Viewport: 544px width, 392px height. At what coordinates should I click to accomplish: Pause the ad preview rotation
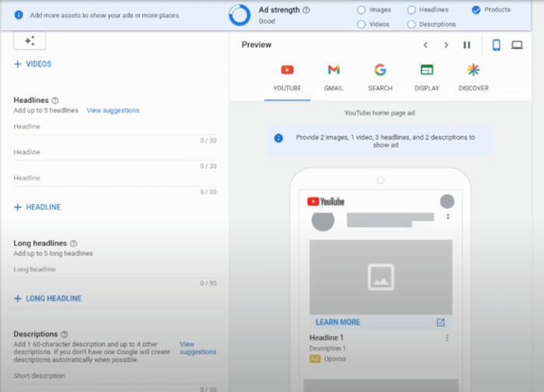[466, 45]
